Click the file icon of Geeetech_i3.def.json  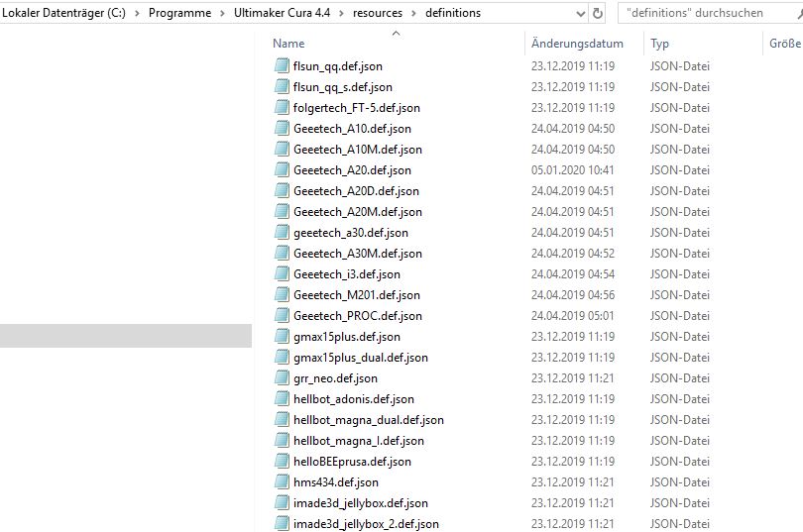282,273
